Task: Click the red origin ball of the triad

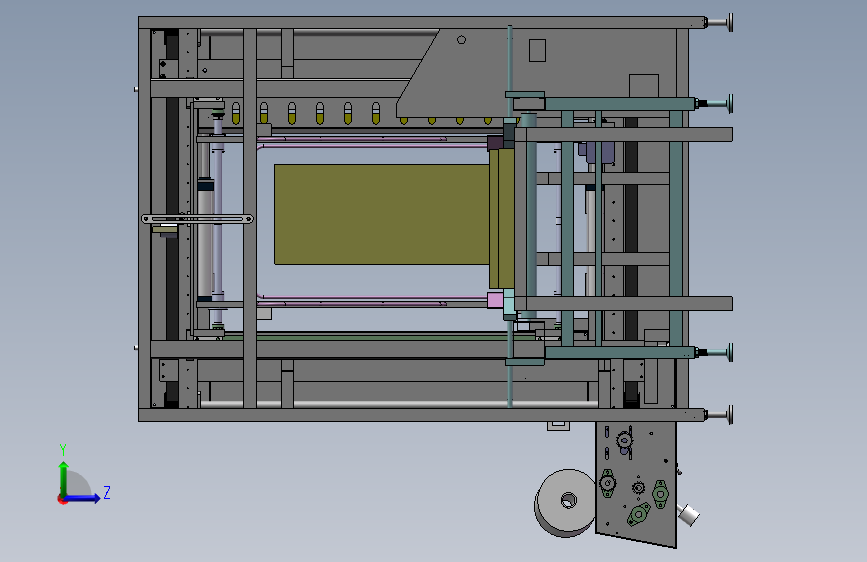Action: [62, 499]
